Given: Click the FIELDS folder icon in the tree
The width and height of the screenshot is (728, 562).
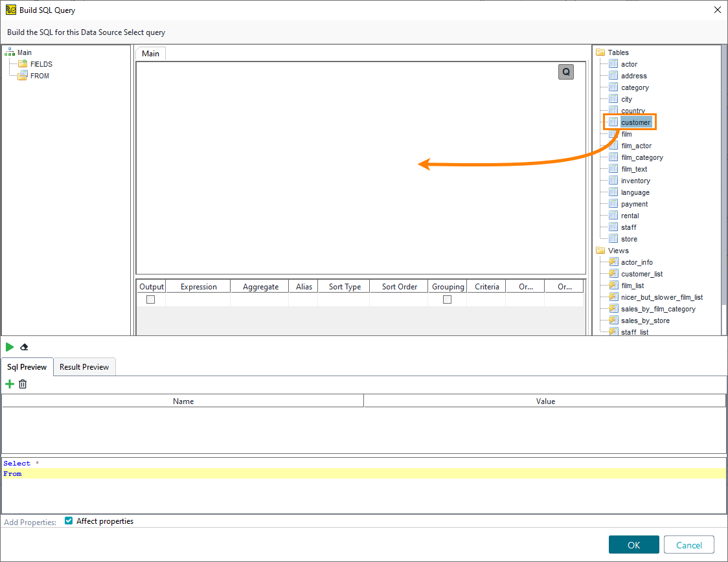Looking at the screenshot, I should coord(23,63).
